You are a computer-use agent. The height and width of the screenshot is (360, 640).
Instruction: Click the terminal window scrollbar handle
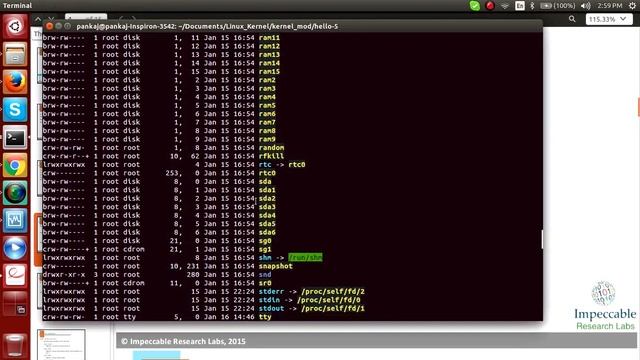pyautogui.click(x=542, y=239)
